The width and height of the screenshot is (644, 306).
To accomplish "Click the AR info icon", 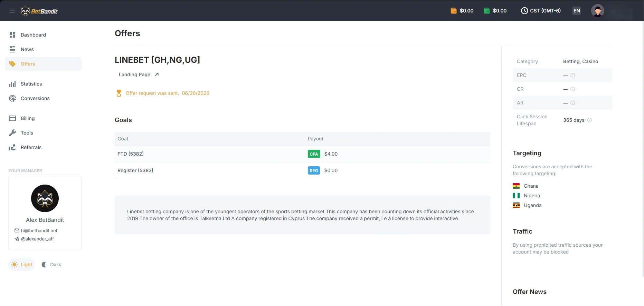I will [573, 103].
